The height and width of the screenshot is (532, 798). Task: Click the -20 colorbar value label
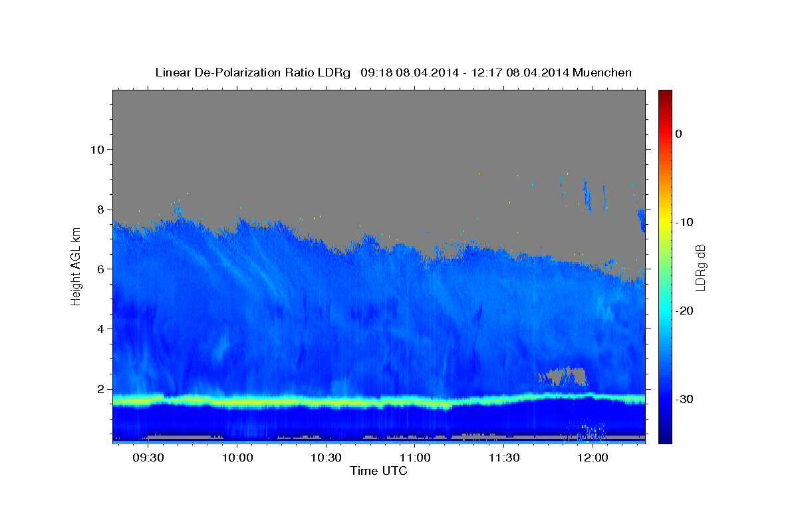coord(685,311)
